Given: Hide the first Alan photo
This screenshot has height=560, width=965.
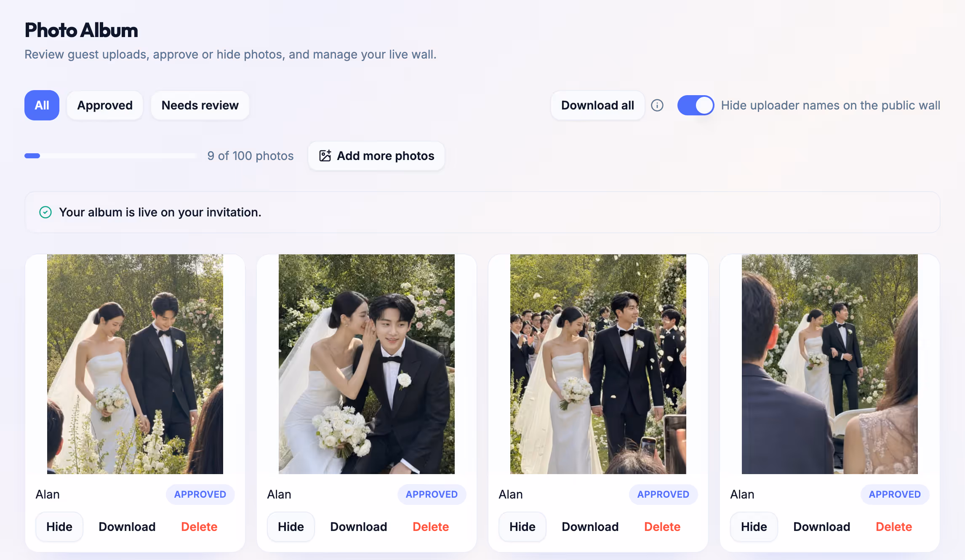Looking at the screenshot, I should pos(59,527).
